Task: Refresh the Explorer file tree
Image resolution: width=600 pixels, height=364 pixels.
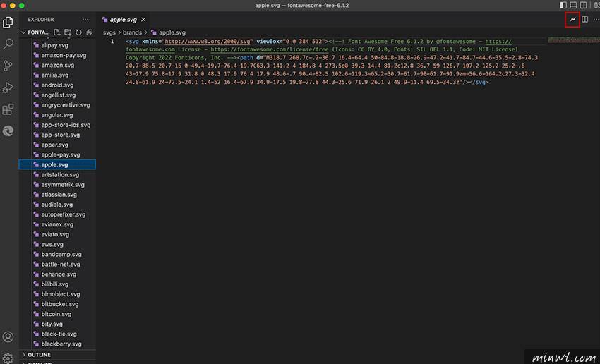Action: (78, 32)
